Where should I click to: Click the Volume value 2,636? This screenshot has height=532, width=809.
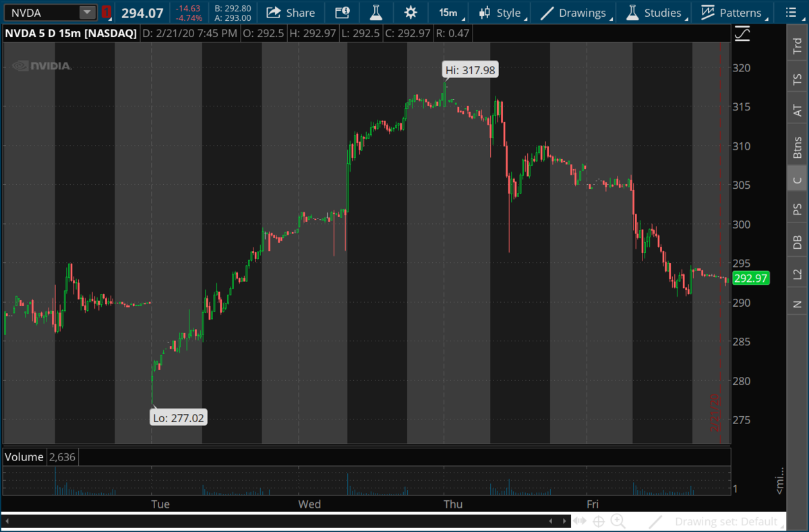point(62,457)
